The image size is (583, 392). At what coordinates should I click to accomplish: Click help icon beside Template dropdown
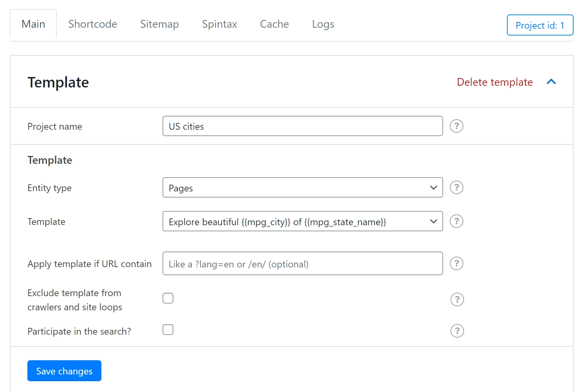(x=456, y=221)
